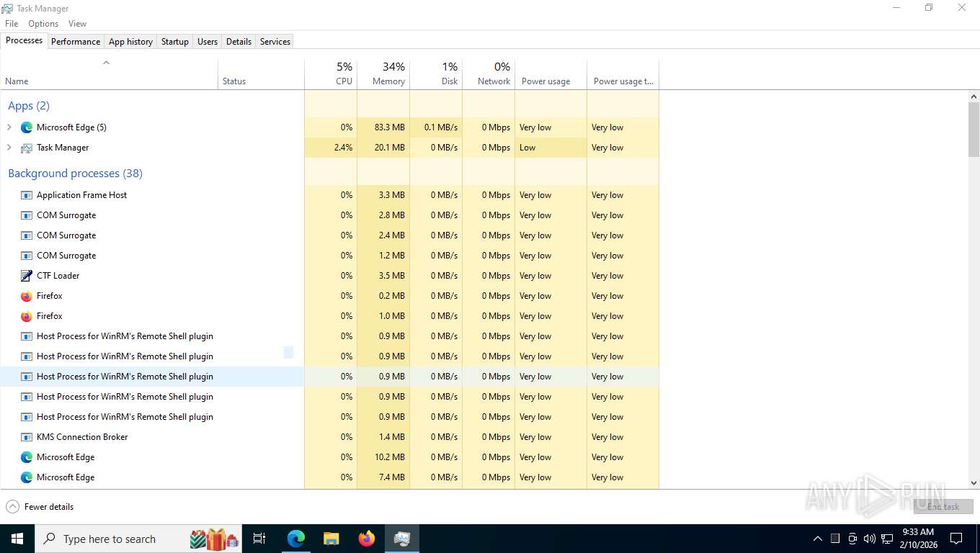Sort by the Memory column header
Image resolution: width=980 pixels, height=553 pixels.
click(x=383, y=74)
